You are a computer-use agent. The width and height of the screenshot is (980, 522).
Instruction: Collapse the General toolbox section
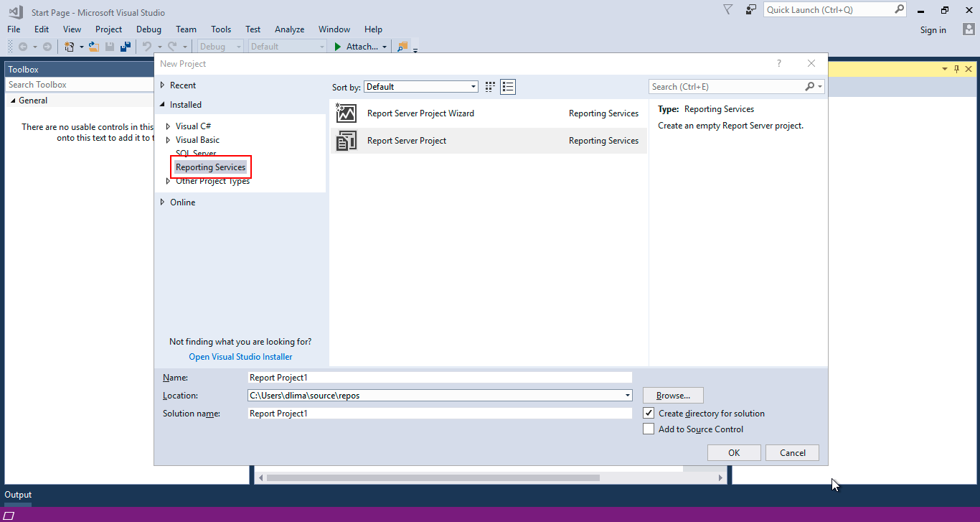click(x=13, y=101)
